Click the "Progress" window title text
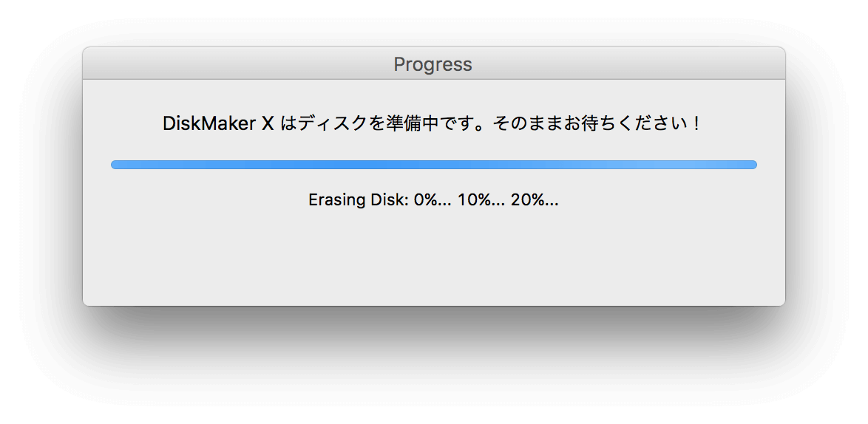 433,65
